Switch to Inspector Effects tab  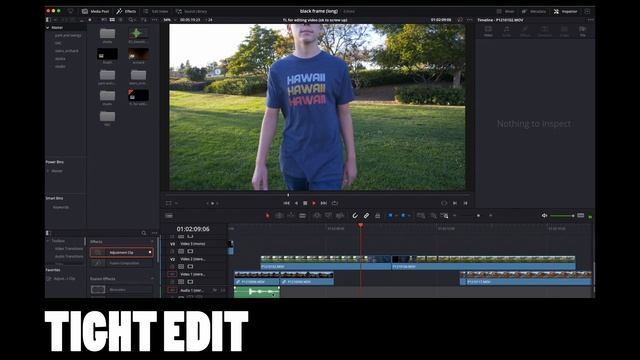tap(525, 31)
